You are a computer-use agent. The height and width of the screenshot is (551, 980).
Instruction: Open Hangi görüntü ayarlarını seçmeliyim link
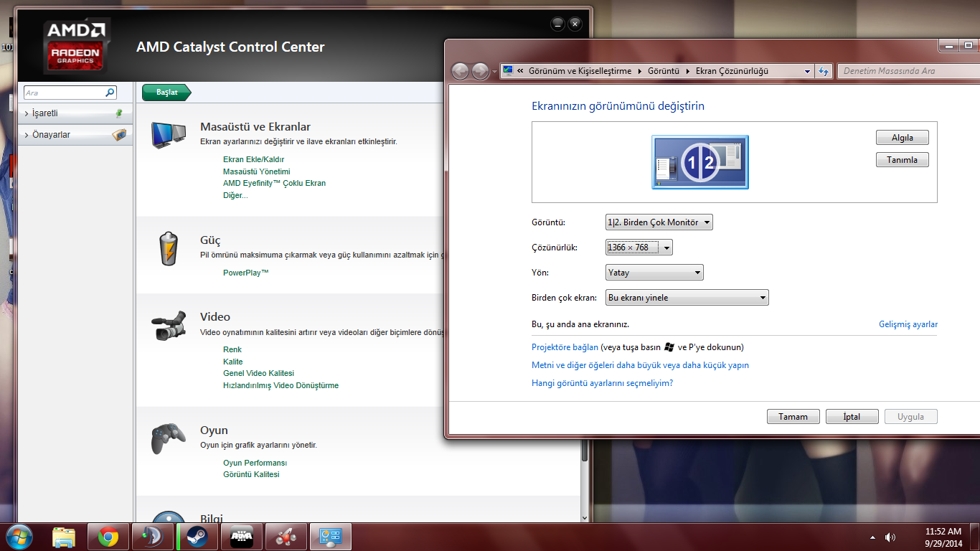coord(602,383)
